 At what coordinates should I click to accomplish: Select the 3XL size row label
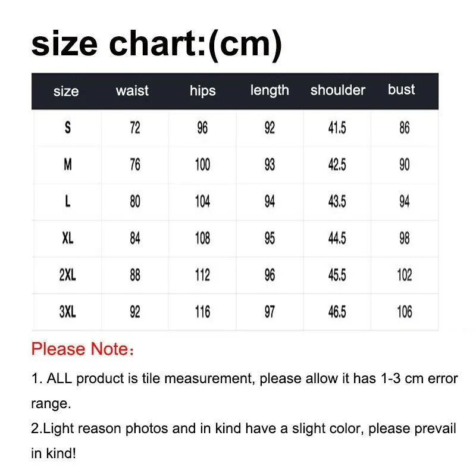(x=67, y=312)
